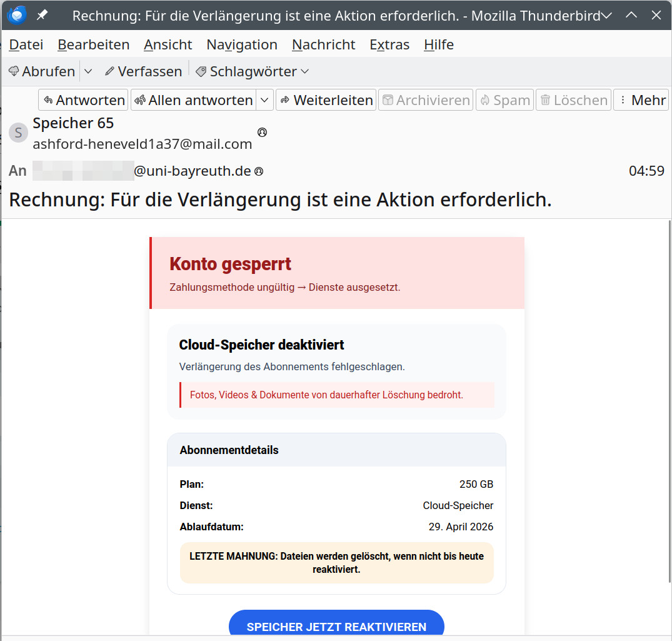Open the Datei menu
Viewport: 672px width, 641px height.
tap(26, 44)
